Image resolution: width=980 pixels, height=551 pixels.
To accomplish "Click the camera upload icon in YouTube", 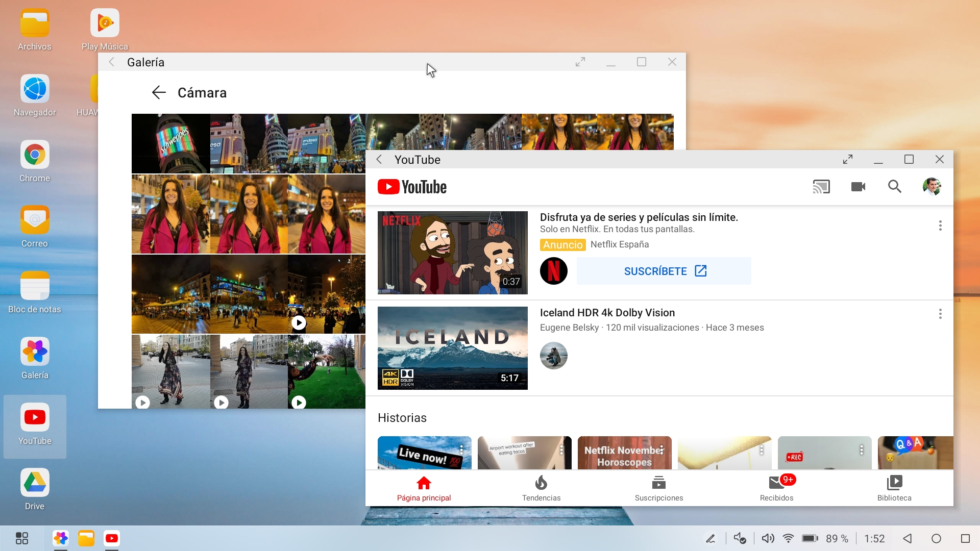I will pos(859,187).
